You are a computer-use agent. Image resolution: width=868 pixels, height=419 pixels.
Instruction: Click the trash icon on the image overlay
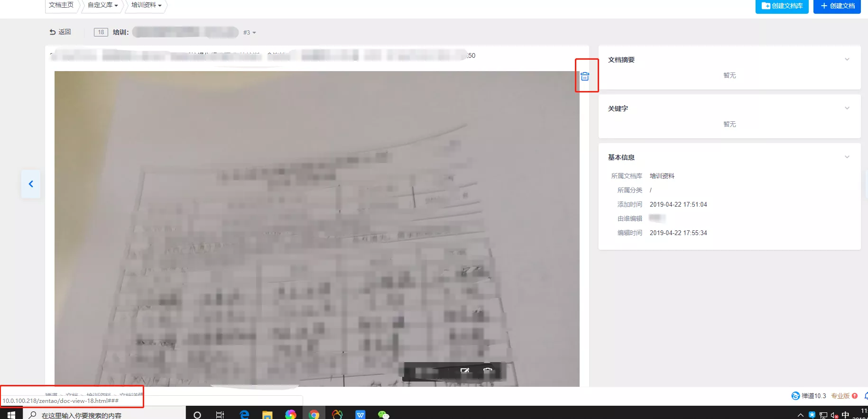coord(488,371)
